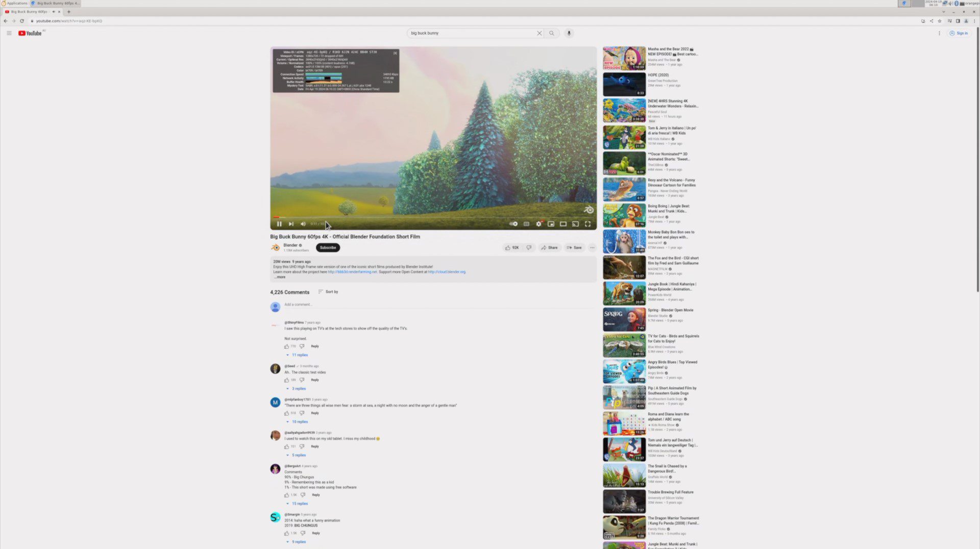Skip to the next video

click(291, 224)
